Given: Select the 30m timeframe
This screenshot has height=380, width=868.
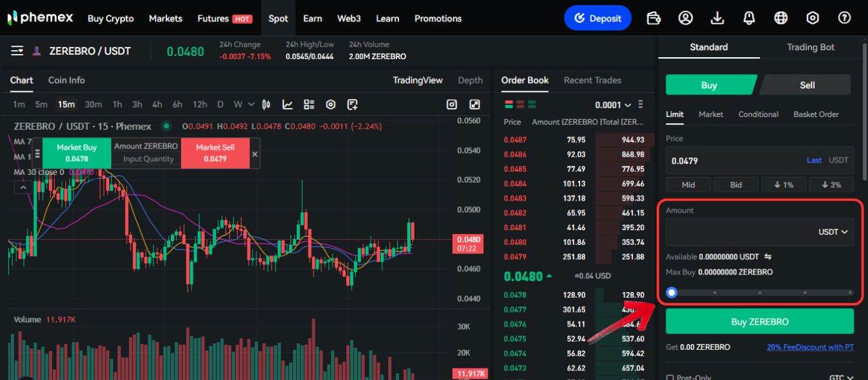Looking at the screenshot, I should pyautogui.click(x=93, y=104).
